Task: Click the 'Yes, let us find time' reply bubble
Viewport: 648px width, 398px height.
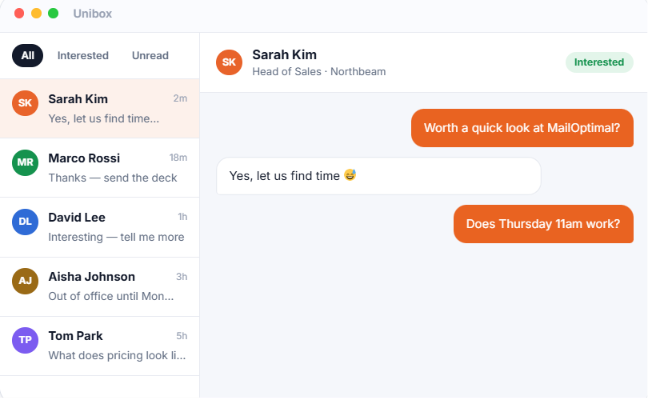Action: click(379, 176)
